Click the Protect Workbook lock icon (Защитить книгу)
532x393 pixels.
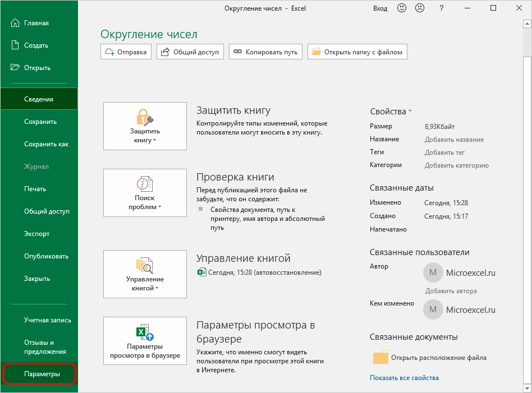(145, 118)
